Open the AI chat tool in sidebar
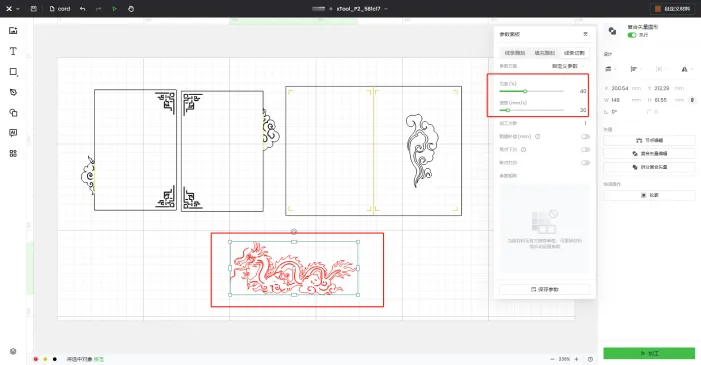Screen dimensions: 701x365 [13, 133]
